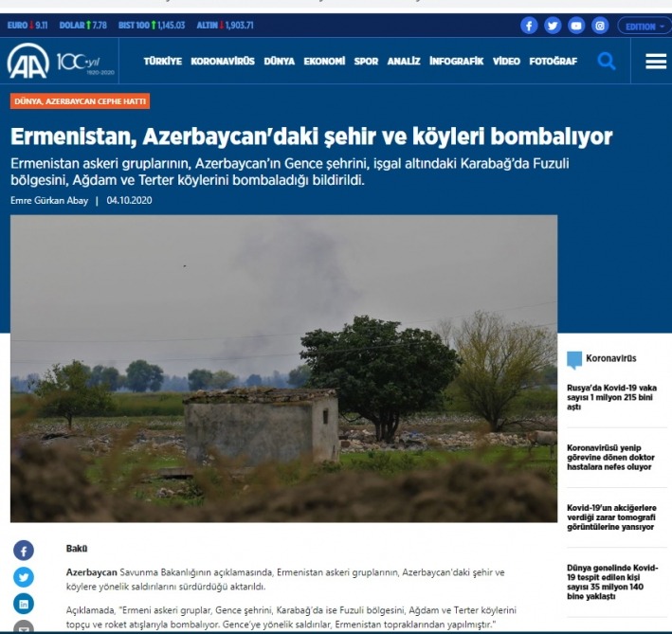672x634 pixels.
Task: Open the Fotoğraf section
Action: [554, 62]
